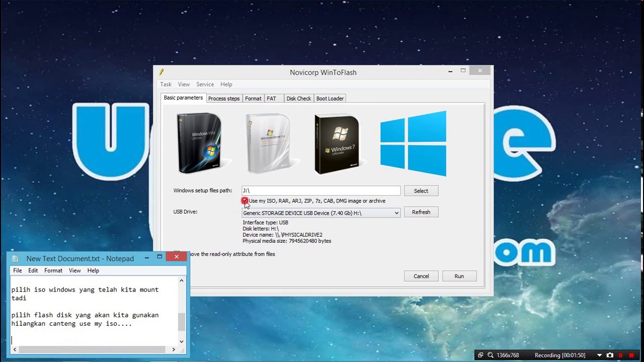Open the Edit menu in Notepad
This screenshot has height=362, width=644.
[x=33, y=270]
